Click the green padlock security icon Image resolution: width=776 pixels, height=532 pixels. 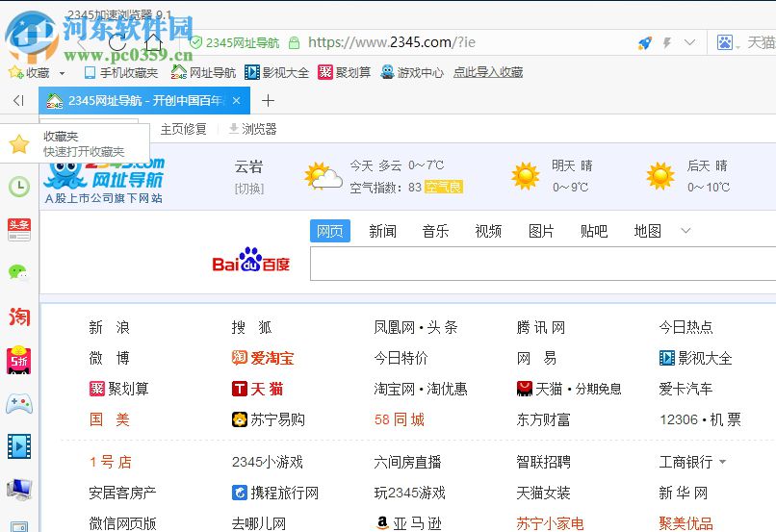(x=294, y=42)
